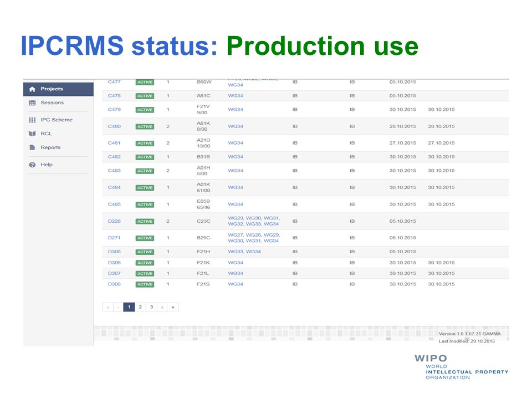532x399 pixels.
Task: Open project C482
Action: (x=114, y=157)
